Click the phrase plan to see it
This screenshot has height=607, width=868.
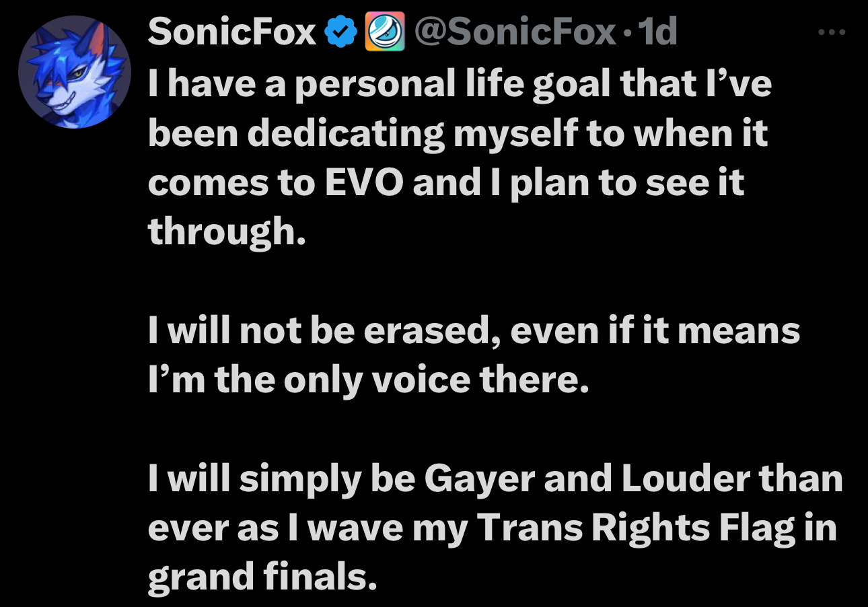(626, 183)
